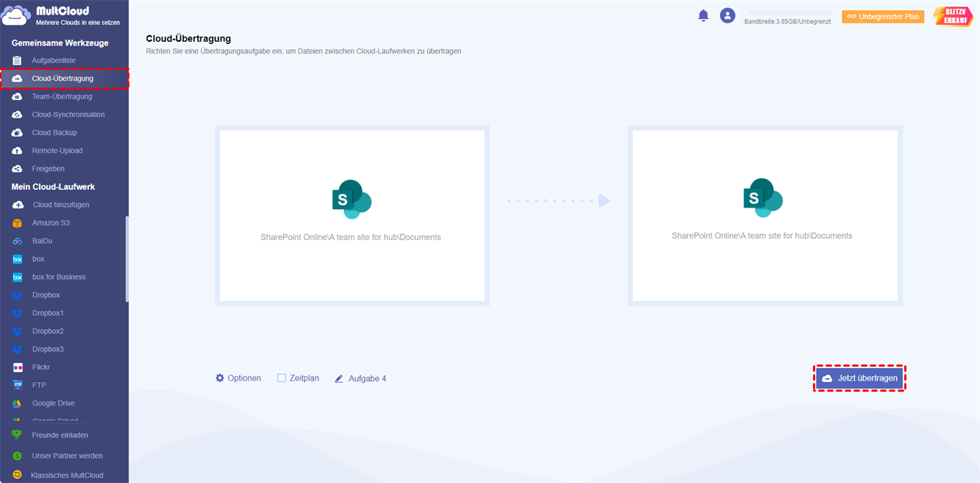
Task: Select the destination SharePoint Online box
Action: [x=764, y=216]
